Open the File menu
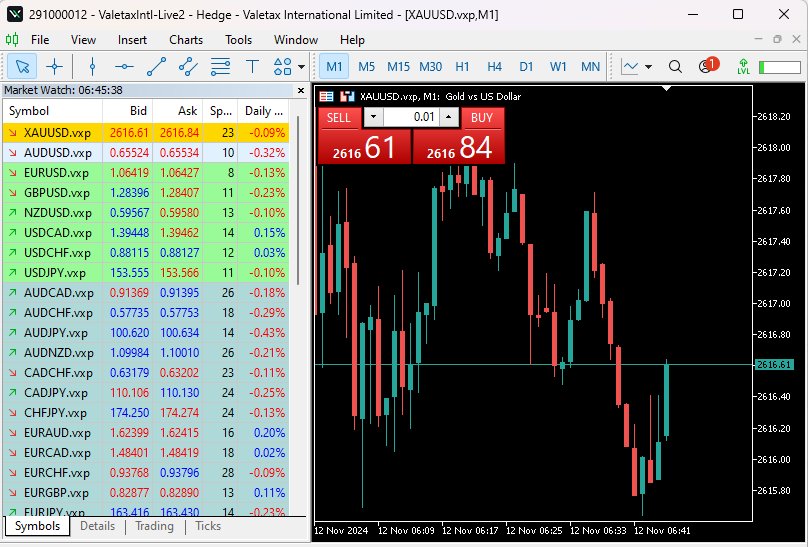 pos(40,40)
